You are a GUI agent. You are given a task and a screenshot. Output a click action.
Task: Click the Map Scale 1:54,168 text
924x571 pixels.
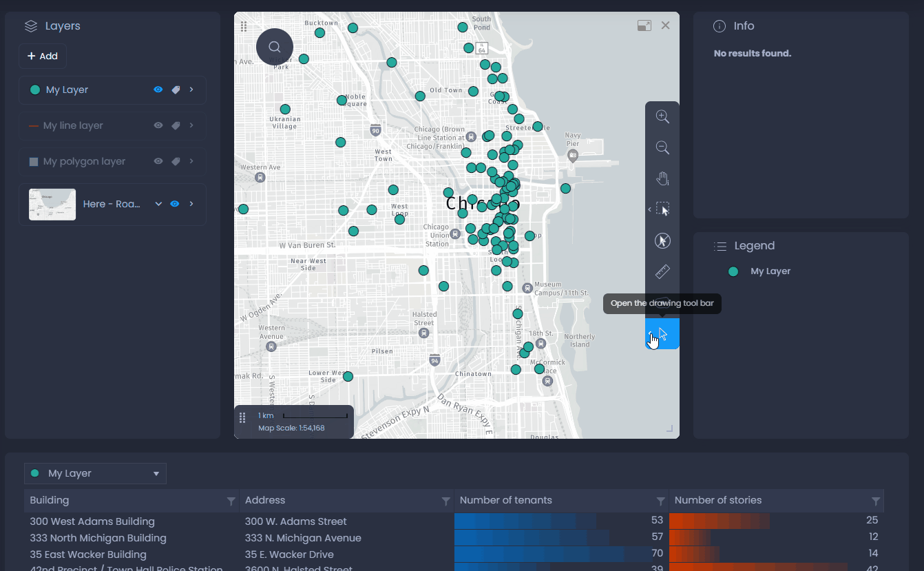coord(291,428)
